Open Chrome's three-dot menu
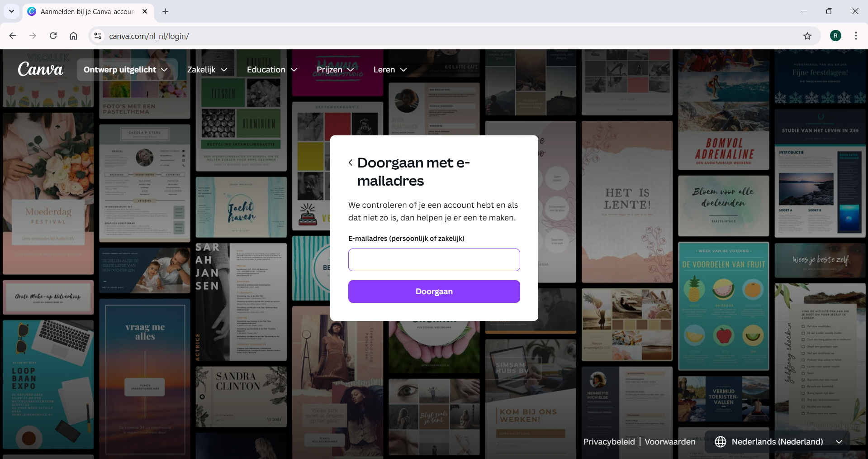Screen dimensions: 868x459 tap(855, 36)
